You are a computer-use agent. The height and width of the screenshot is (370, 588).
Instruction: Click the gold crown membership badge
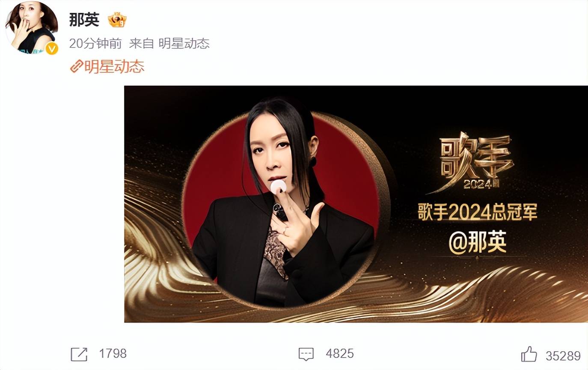[x=117, y=20]
